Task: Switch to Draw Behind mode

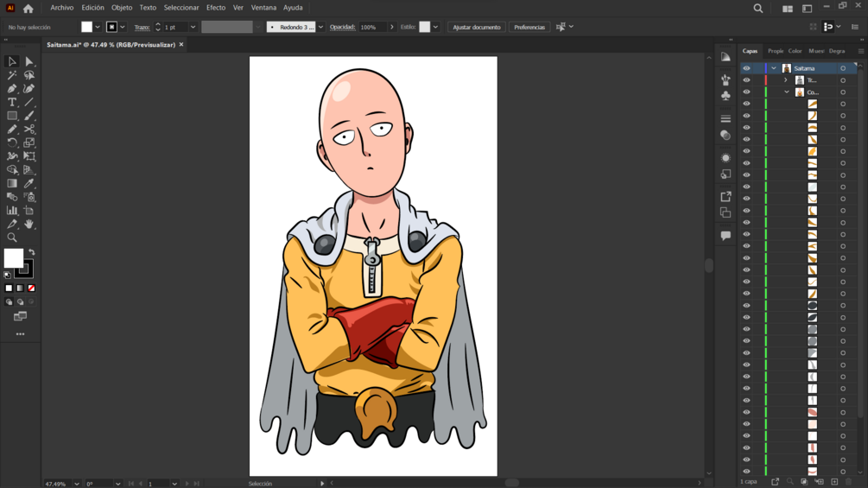Action: [x=21, y=302]
